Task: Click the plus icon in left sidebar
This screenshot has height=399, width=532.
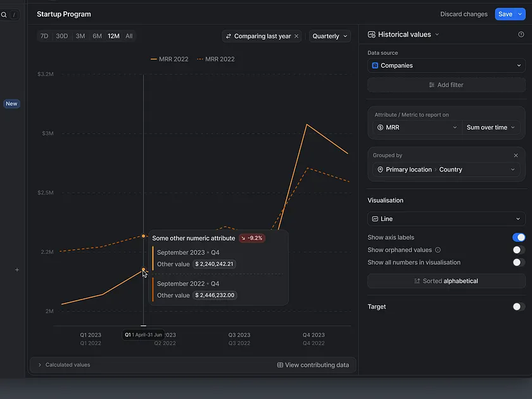Action: pyautogui.click(x=17, y=270)
